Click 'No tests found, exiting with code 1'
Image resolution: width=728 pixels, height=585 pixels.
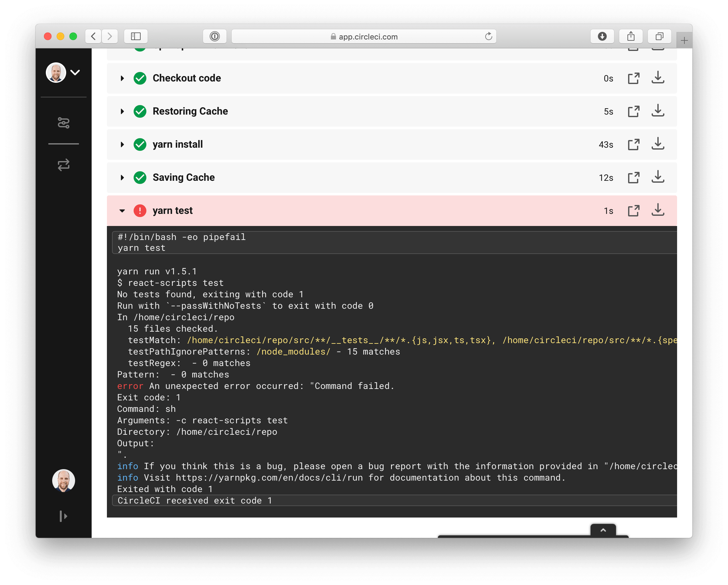(x=210, y=294)
